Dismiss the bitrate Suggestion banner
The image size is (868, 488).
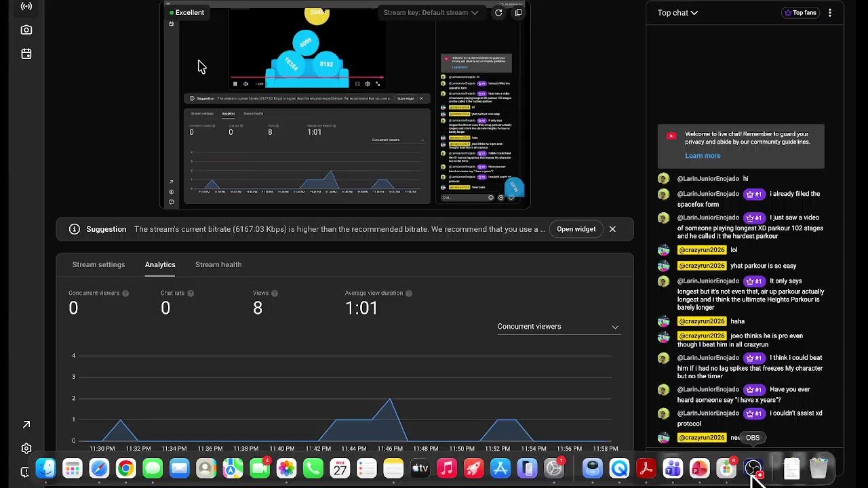click(x=612, y=229)
